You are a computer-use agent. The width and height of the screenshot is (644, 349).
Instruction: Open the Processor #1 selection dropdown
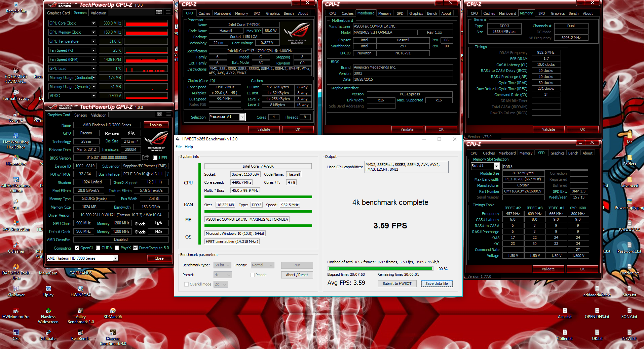click(227, 117)
